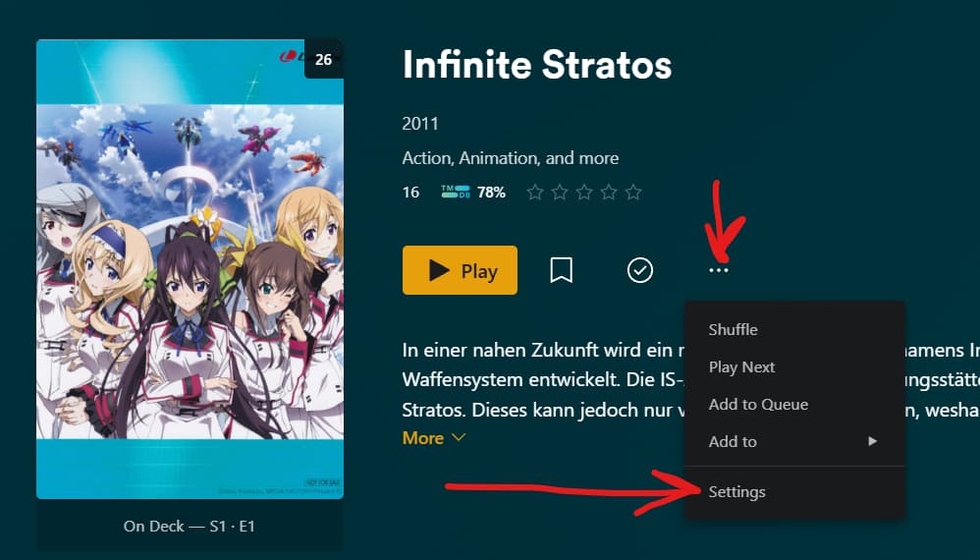Click the TMDB rating logo
The image size is (980, 560).
[x=456, y=192]
